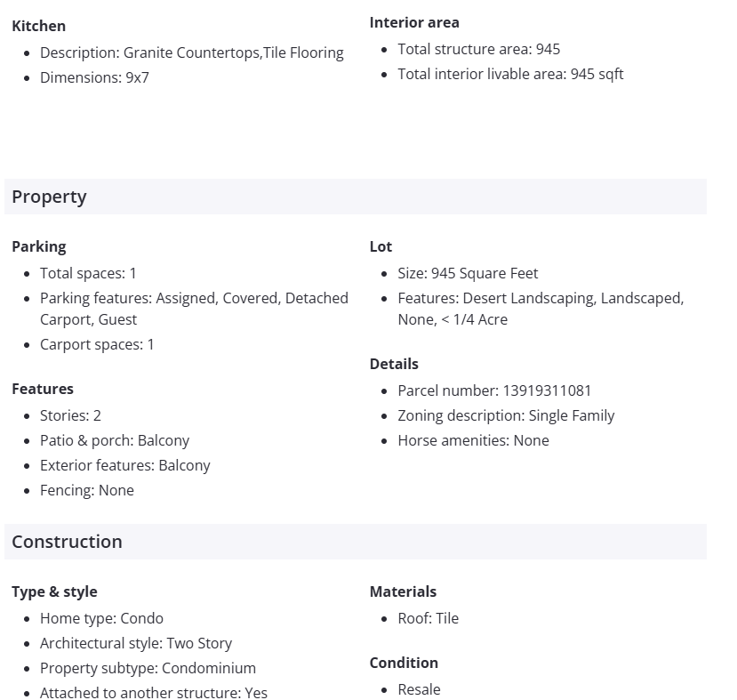Viewport: 737px width, 700px height.
Task: Click the Horse amenities: None line
Action: [x=473, y=440]
